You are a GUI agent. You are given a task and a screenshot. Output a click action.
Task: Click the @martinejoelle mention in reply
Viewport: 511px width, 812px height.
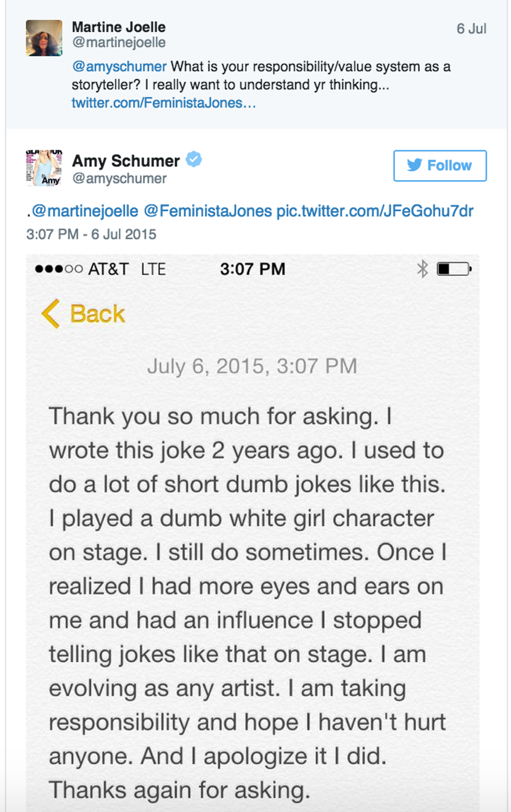pos(85,211)
